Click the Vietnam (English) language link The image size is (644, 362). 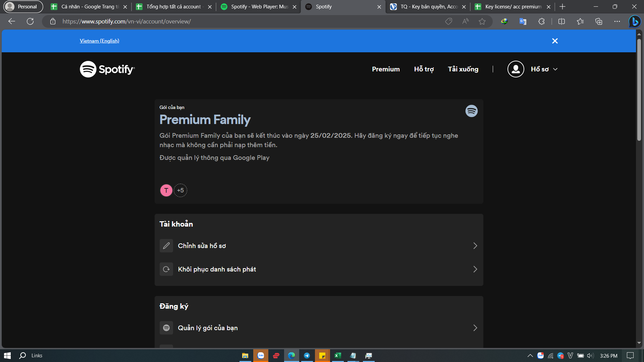100,41
